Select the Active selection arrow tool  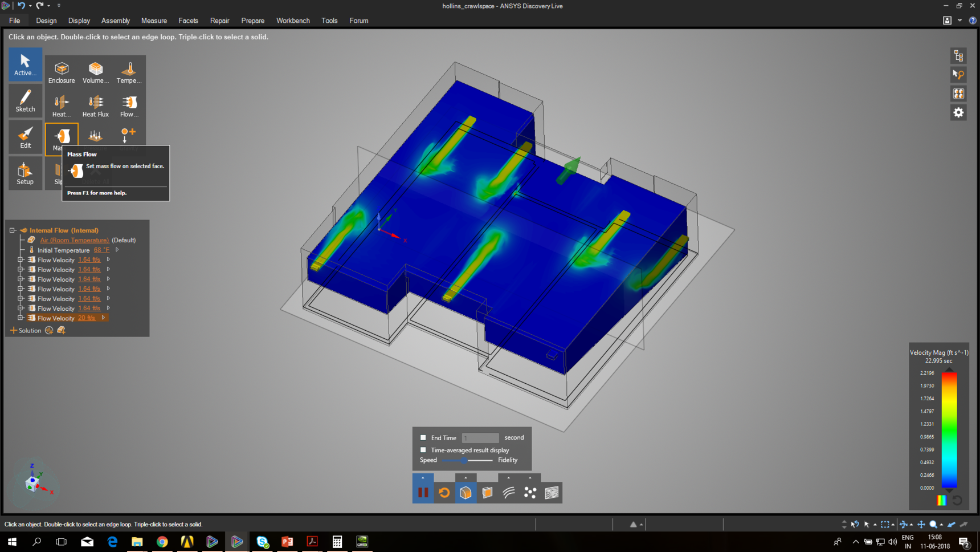pyautogui.click(x=25, y=64)
